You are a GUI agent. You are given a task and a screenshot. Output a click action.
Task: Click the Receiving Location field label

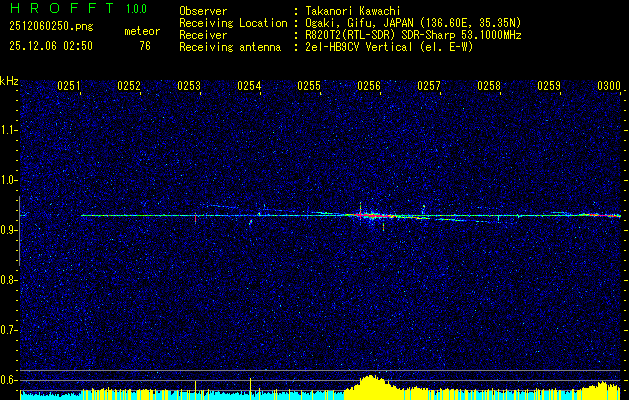tap(233, 23)
